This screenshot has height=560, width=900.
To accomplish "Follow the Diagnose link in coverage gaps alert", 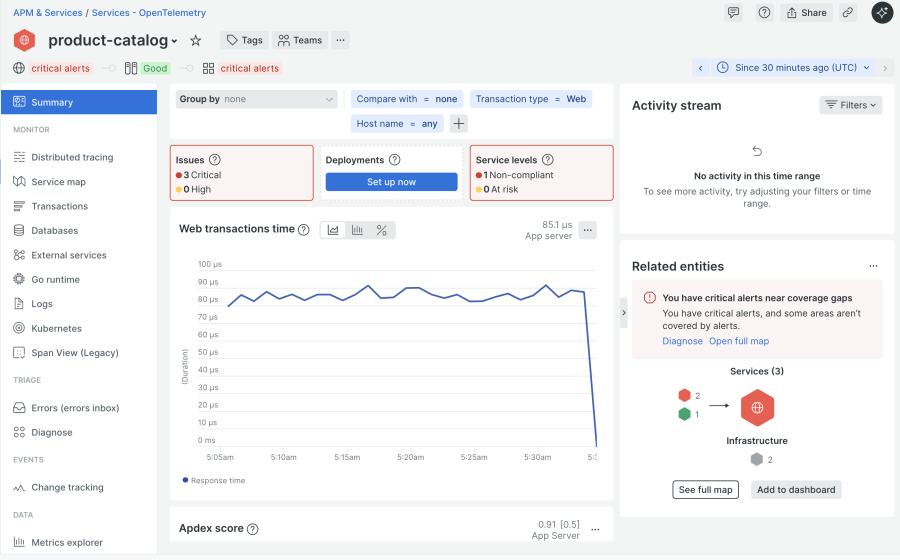I will click(x=682, y=341).
